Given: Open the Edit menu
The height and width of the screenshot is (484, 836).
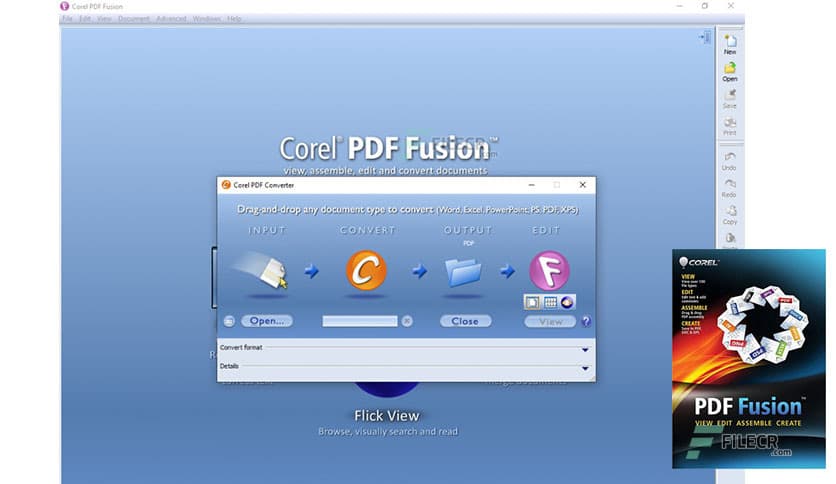Looking at the screenshot, I should click(x=85, y=19).
